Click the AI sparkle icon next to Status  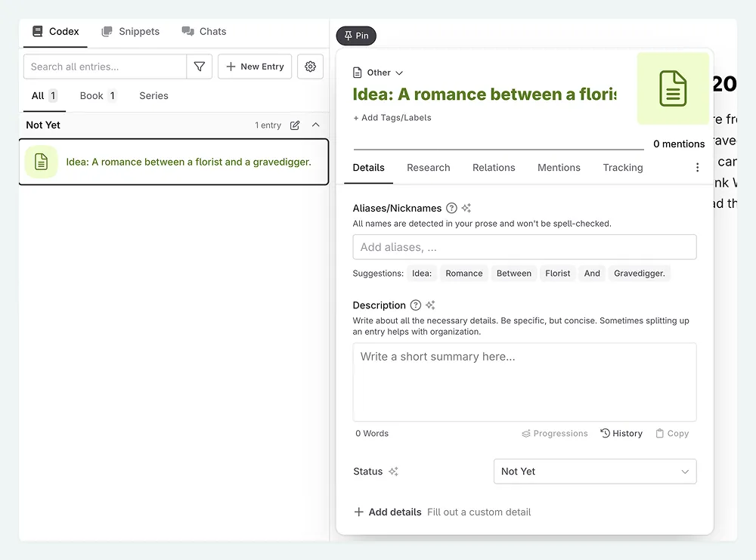(393, 472)
